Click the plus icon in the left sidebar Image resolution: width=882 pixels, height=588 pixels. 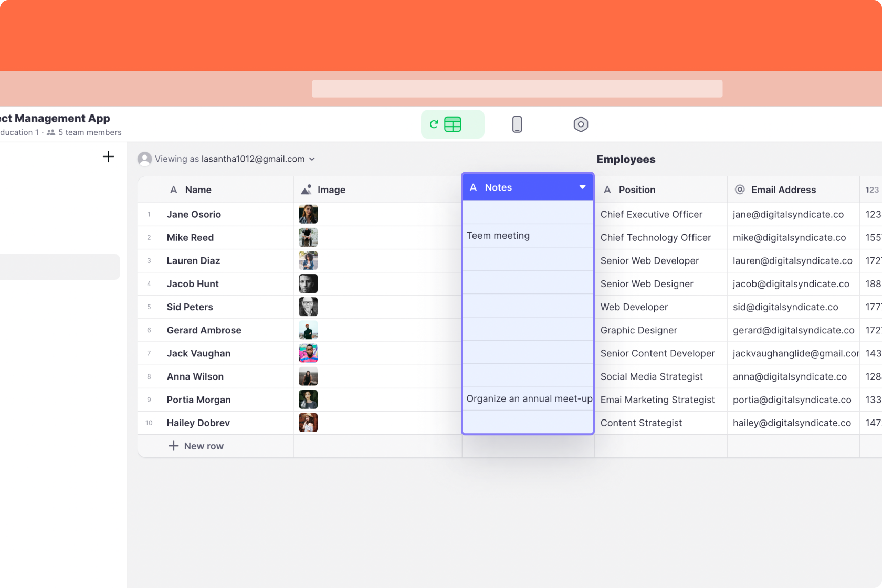click(x=108, y=156)
